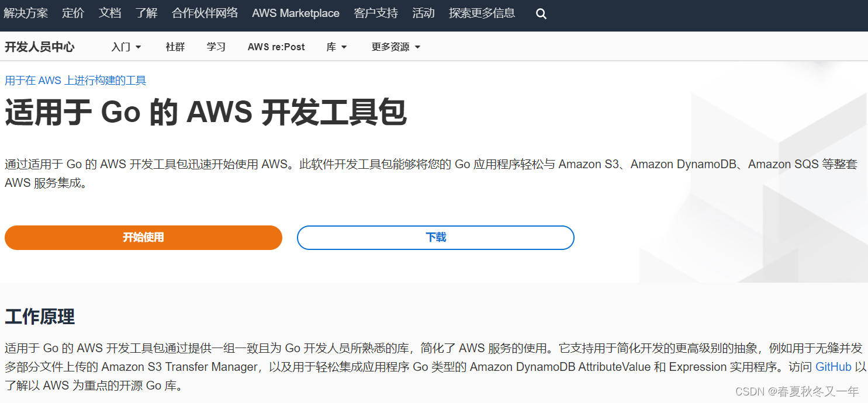
Task: Go to 开发人员中心 home link
Action: click(x=40, y=47)
